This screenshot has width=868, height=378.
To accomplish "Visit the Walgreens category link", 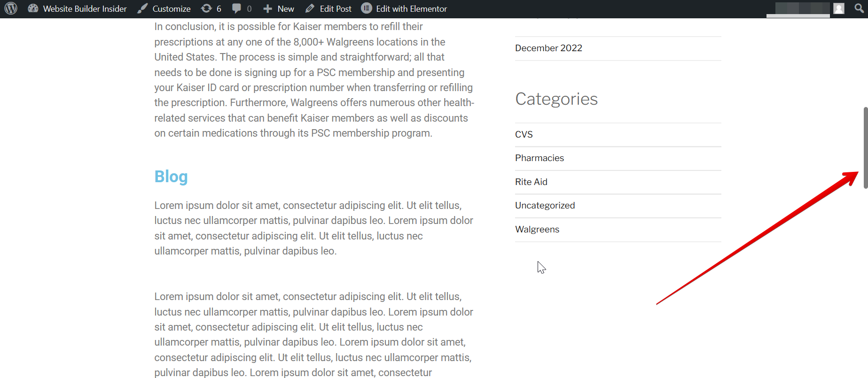I will pyautogui.click(x=537, y=229).
